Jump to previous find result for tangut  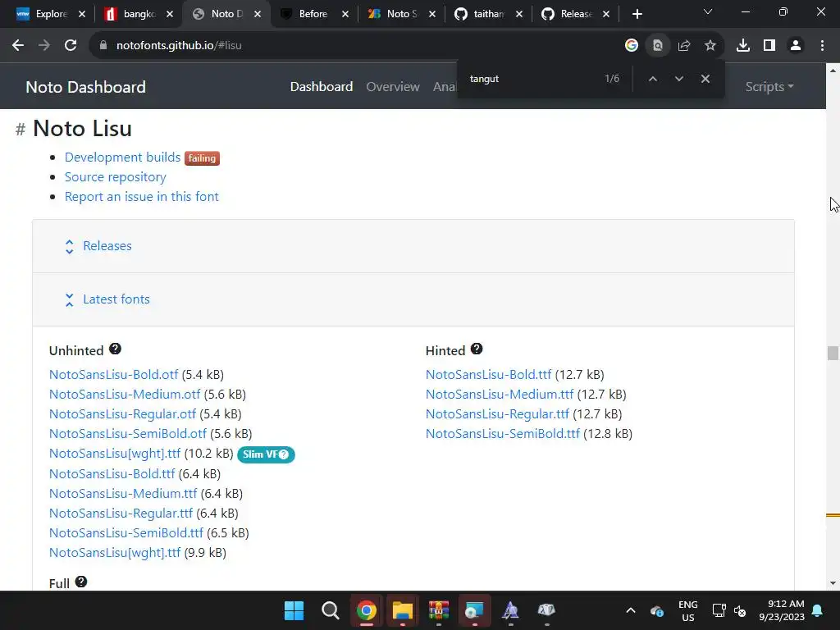tap(652, 79)
